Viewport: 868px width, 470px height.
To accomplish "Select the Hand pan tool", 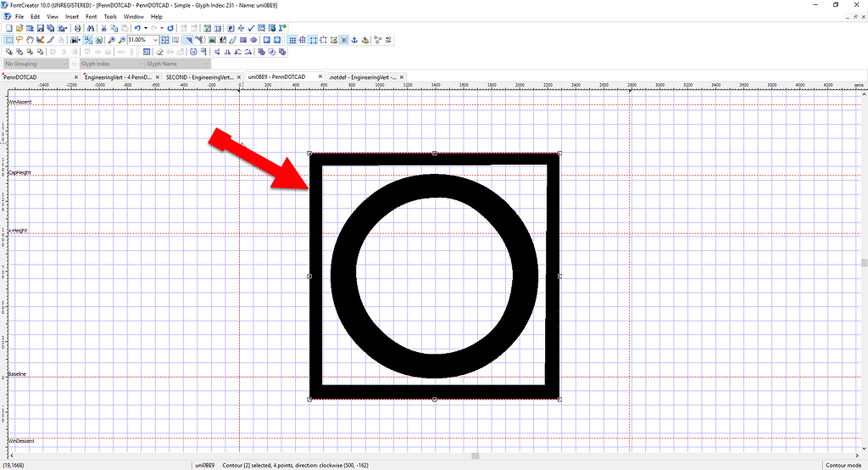I will point(30,40).
